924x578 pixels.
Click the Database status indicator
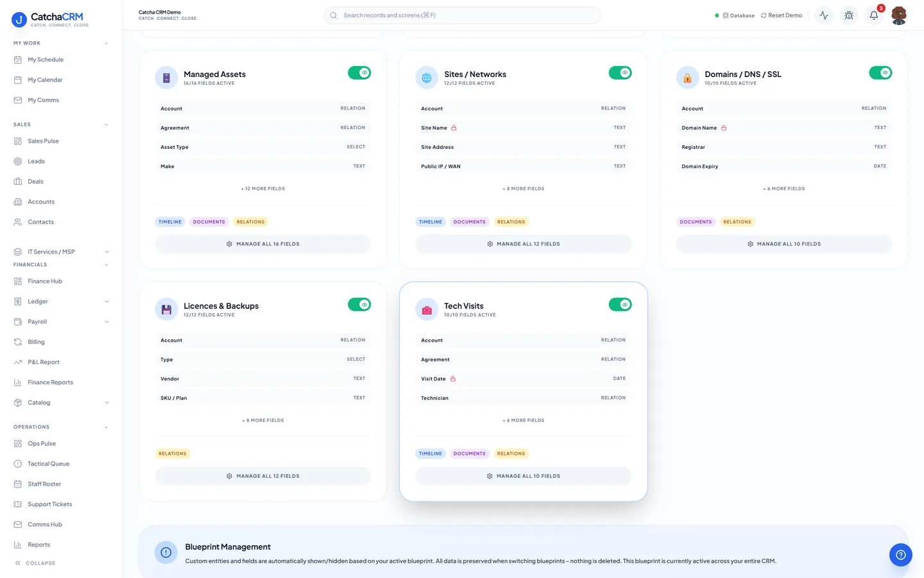pos(735,15)
